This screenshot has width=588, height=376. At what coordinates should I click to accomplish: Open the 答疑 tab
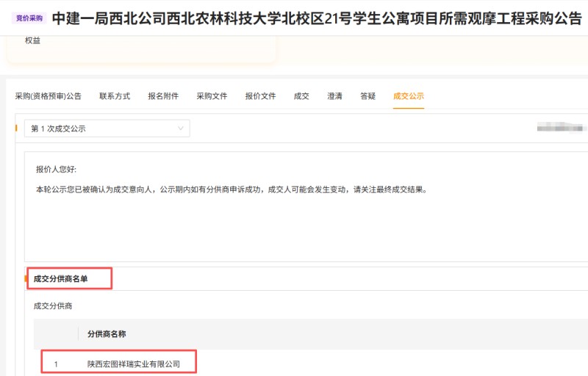(x=368, y=96)
